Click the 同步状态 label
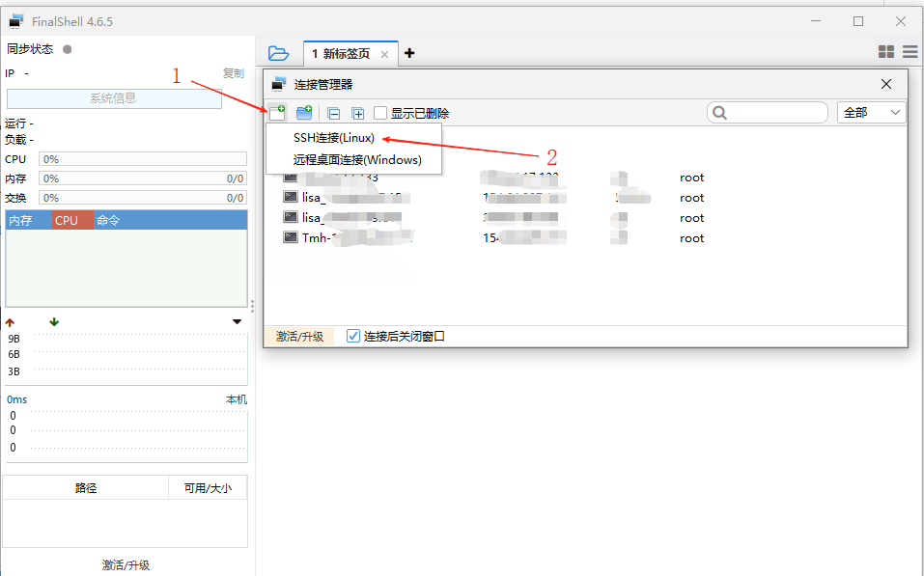This screenshot has width=924, height=576. (30, 49)
